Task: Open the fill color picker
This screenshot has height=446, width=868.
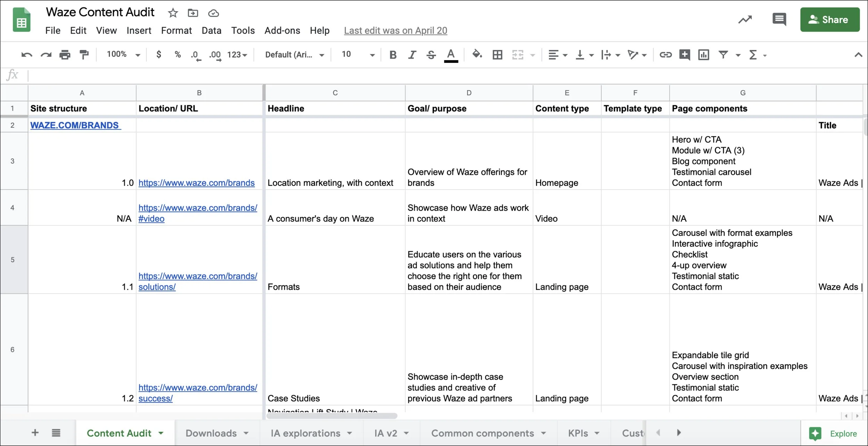Action: (477, 54)
